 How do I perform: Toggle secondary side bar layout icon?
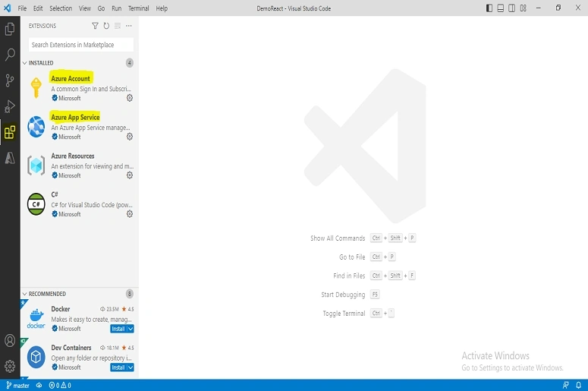point(511,8)
